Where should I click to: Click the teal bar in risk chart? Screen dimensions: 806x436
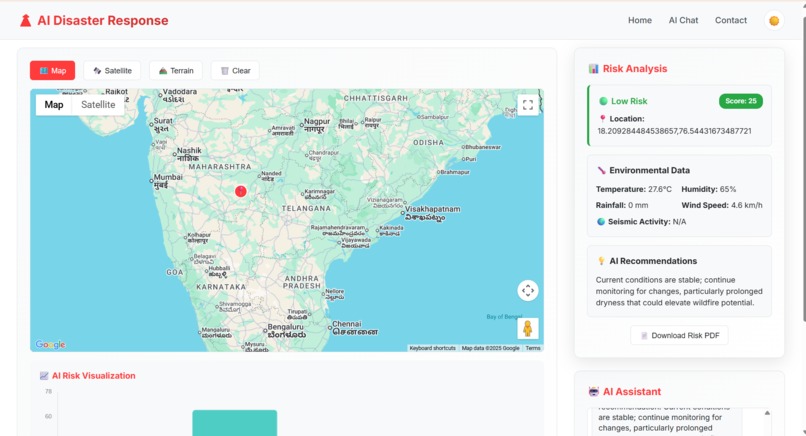(x=235, y=423)
